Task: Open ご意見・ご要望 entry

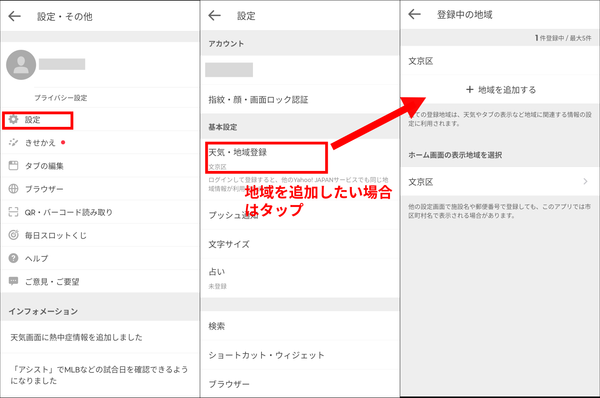Action: click(99, 281)
